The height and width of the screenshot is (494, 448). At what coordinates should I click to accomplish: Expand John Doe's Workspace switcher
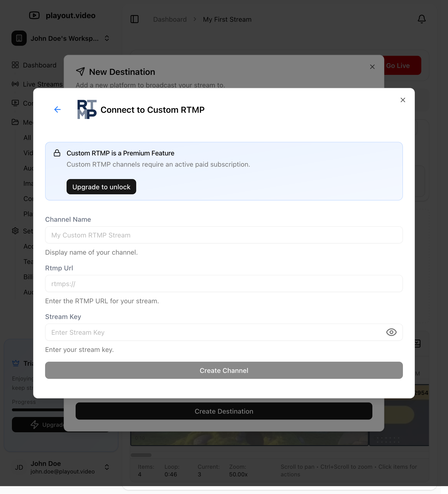pyautogui.click(x=107, y=38)
